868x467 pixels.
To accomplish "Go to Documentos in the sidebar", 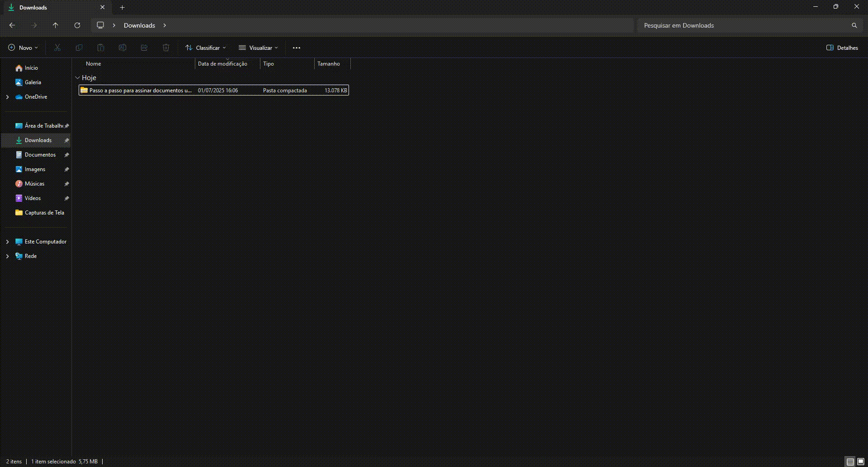I will click(x=40, y=155).
